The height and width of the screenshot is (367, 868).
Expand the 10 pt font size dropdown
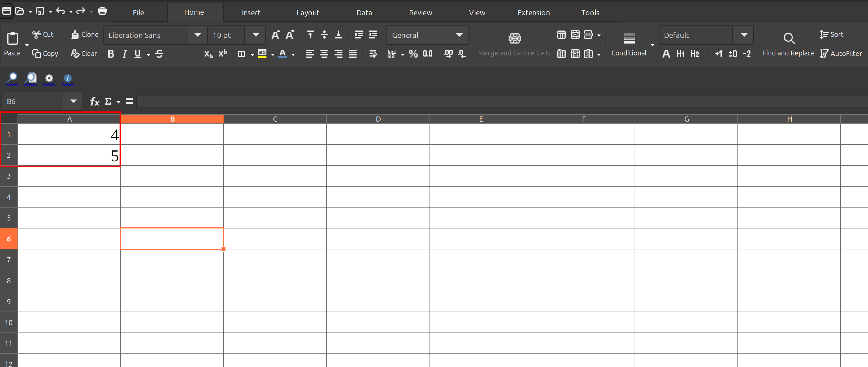click(256, 35)
